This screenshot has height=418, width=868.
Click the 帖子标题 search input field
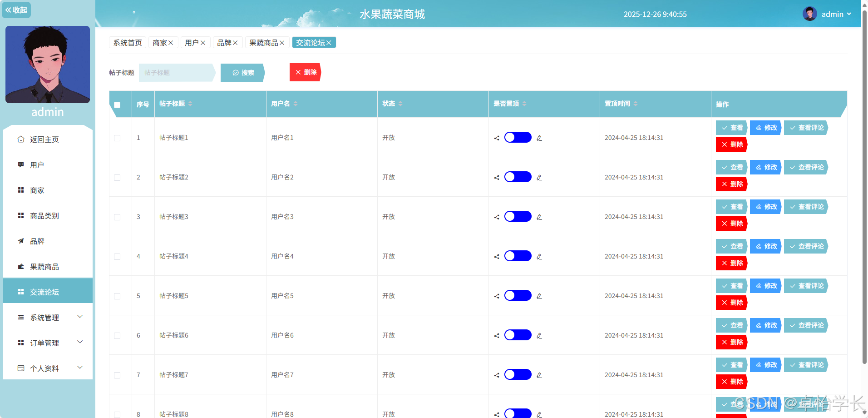(x=177, y=73)
